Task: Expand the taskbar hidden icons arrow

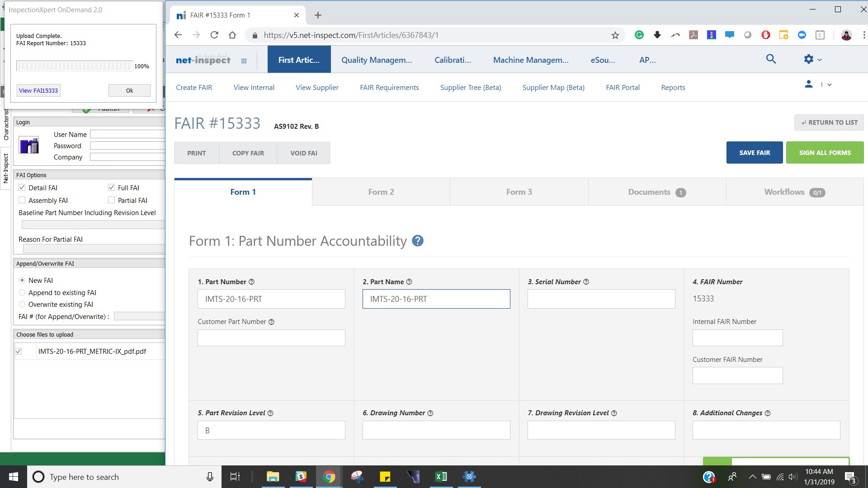Action: tap(753, 477)
